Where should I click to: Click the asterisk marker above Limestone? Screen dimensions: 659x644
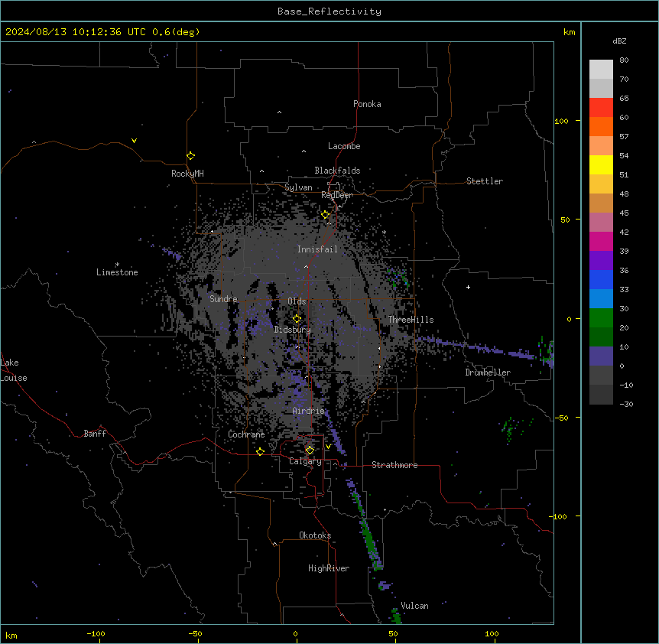pos(117,265)
